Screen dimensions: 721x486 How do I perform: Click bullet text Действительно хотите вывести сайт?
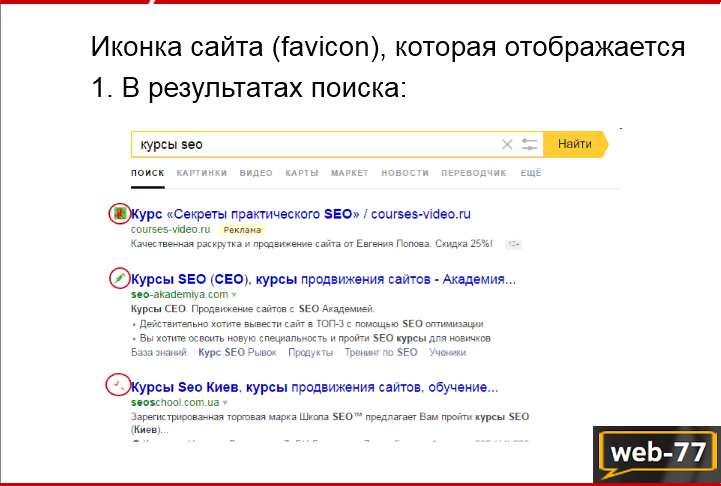311,324
